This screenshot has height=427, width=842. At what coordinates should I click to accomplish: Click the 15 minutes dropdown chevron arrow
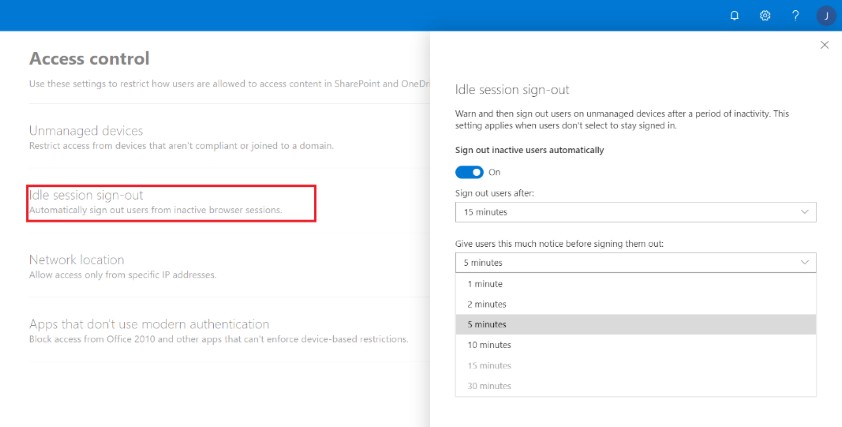[x=804, y=212]
